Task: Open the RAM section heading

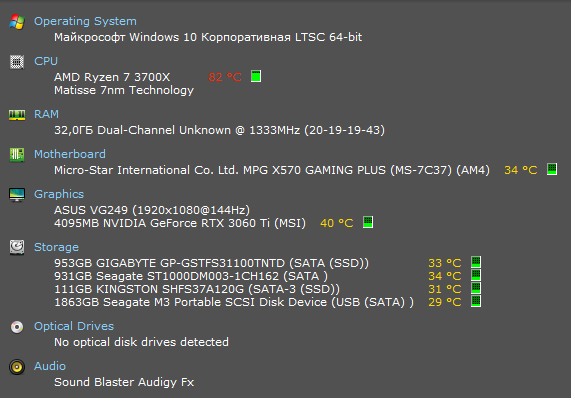Action: [46, 114]
